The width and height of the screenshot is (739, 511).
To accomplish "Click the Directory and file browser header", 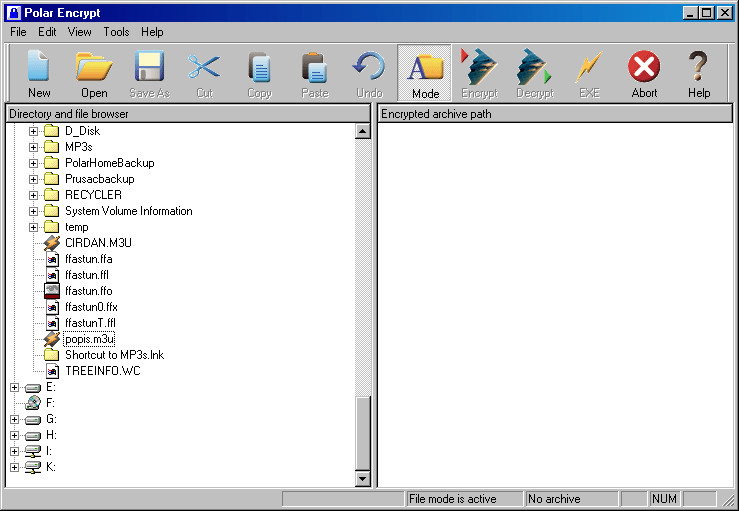I will pos(188,114).
